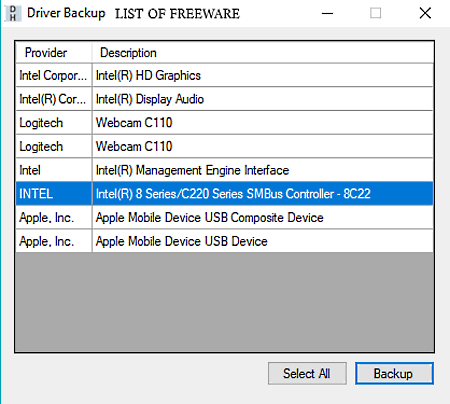This screenshot has width=450, height=404.
Task: Click the highlighted INTEL provider cell
Action: pyautogui.click(x=54, y=194)
